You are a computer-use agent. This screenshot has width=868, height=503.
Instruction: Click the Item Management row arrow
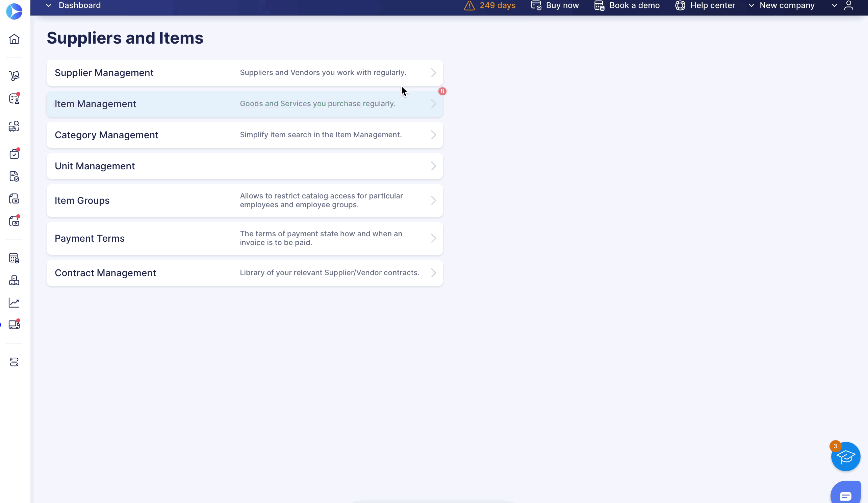pos(434,104)
